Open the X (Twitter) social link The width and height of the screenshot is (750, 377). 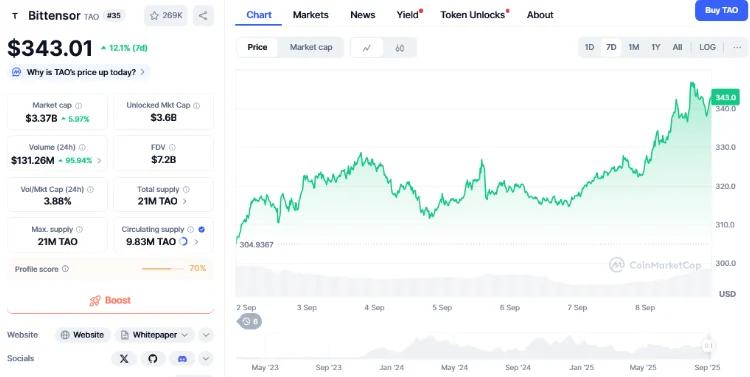pyautogui.click(x=124, y=359)
